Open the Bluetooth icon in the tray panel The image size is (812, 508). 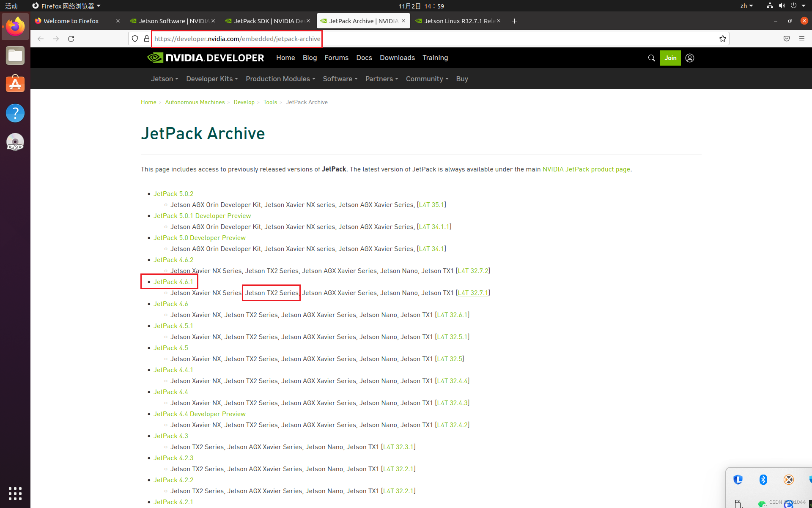763,480
